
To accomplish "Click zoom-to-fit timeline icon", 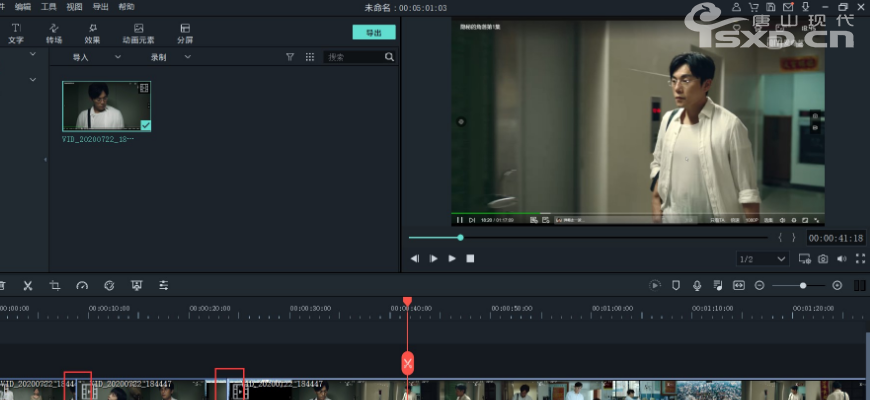I will pyautogui.click(x=739, y=285).
